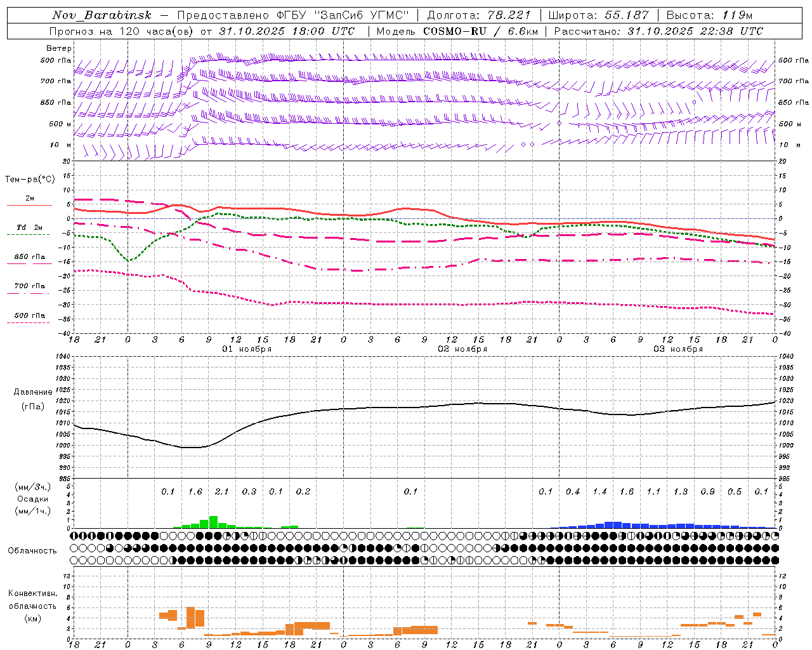Click the 0.3 precipitation total
The height and width of the screenshot is (650, 812).
pyautogui.click(x=249, y=492)
